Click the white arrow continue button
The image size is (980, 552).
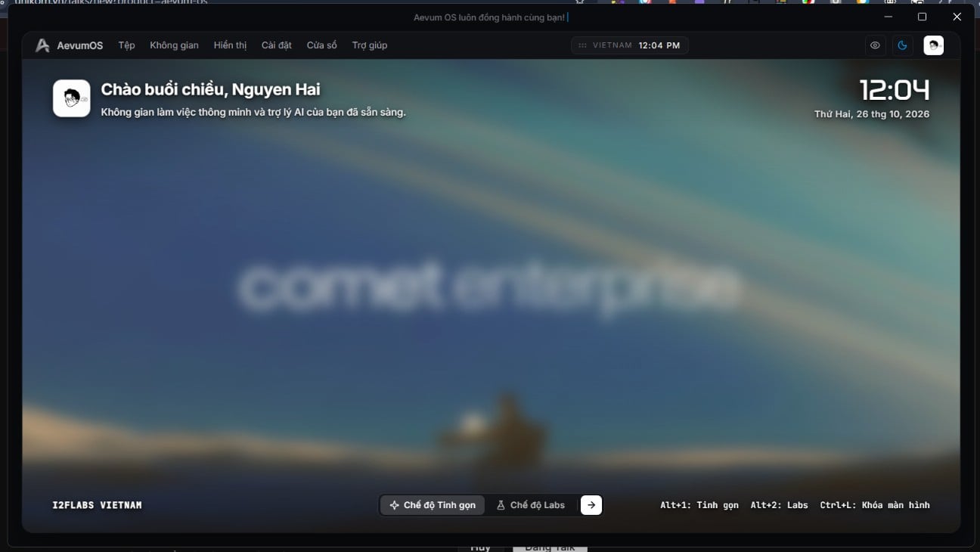point(591,505)
